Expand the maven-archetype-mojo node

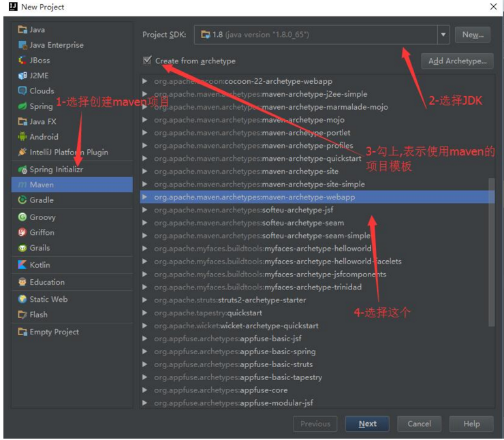144,120
